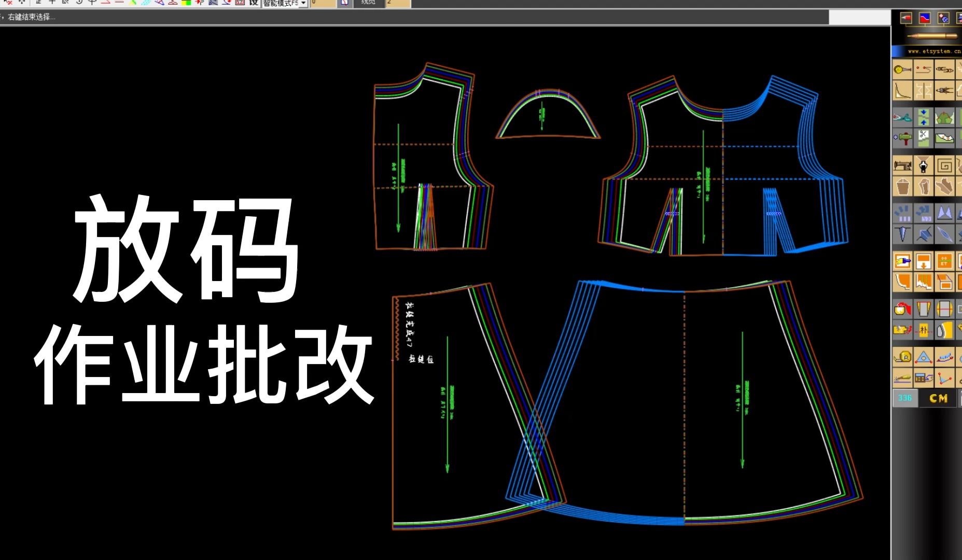Click the triangle measuring tool near bottom panel
962x560 pixels.
click(x=924, y=357)
